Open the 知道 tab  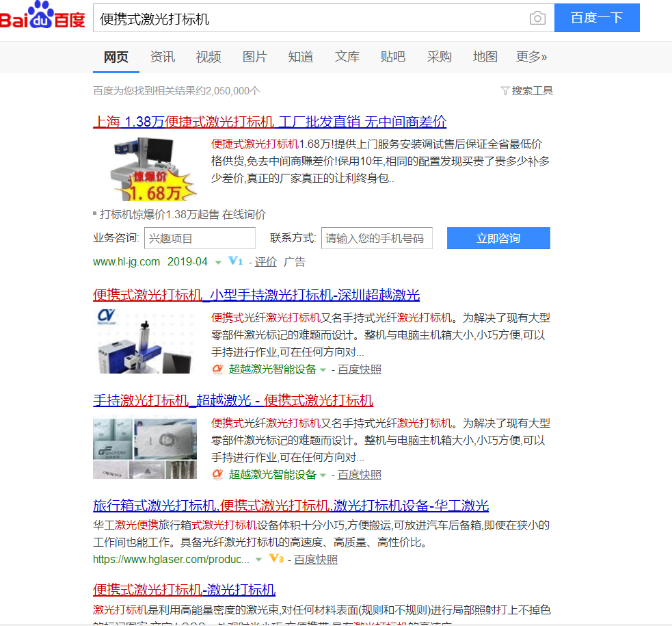point(300,57)
